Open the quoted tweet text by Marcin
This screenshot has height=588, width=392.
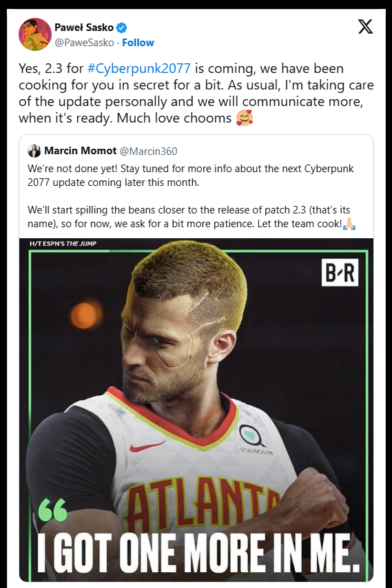coord(192,196)
